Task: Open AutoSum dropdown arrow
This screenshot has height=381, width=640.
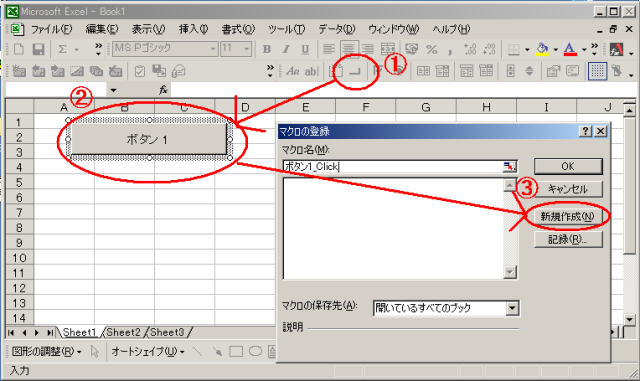Action: (76, 50)
